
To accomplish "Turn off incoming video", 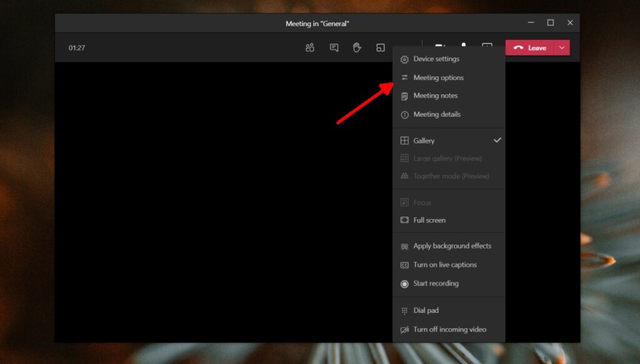I will (447, 329).
